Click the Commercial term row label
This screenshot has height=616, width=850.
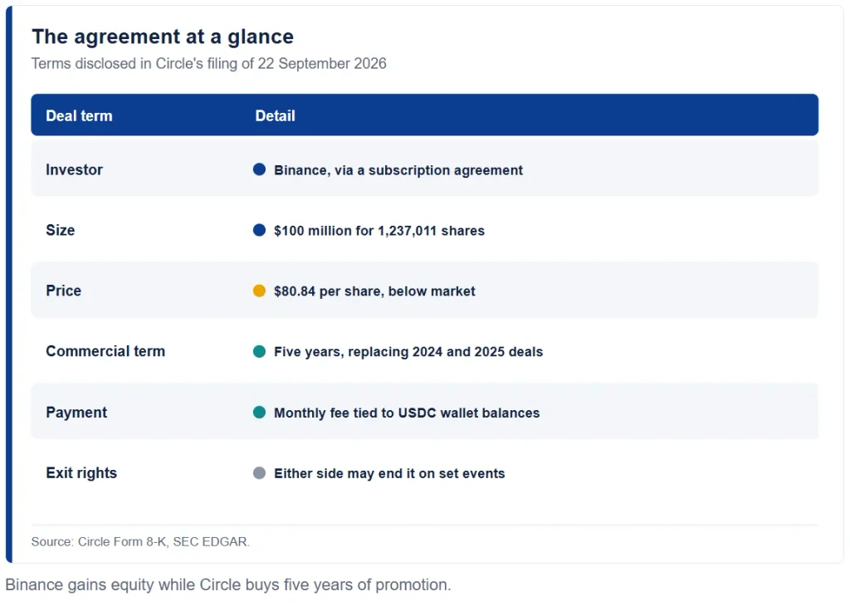point(105,351)
